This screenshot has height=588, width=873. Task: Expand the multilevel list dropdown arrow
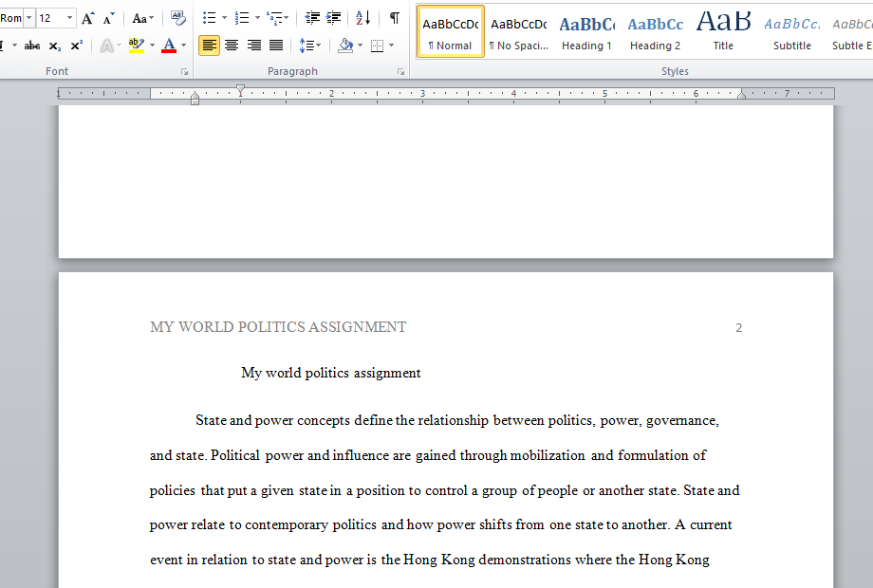287,18
